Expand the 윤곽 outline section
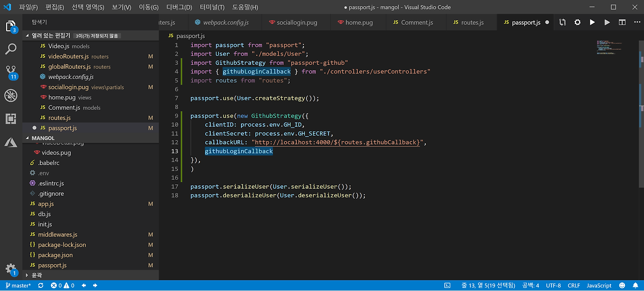The width and height of the screenshot is (644, 291). [x=91, y=275]
